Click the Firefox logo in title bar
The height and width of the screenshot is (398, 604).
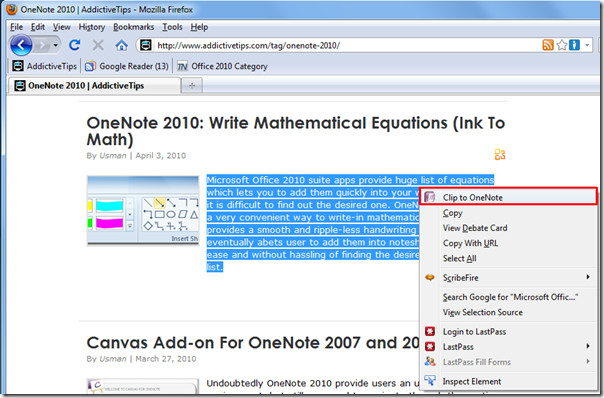12,9
